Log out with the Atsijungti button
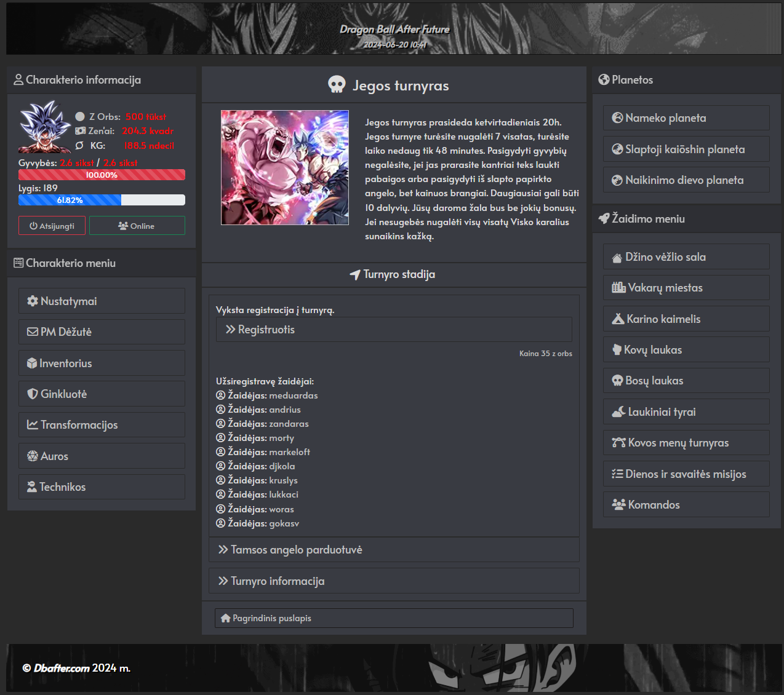 [x=52, y=226]
